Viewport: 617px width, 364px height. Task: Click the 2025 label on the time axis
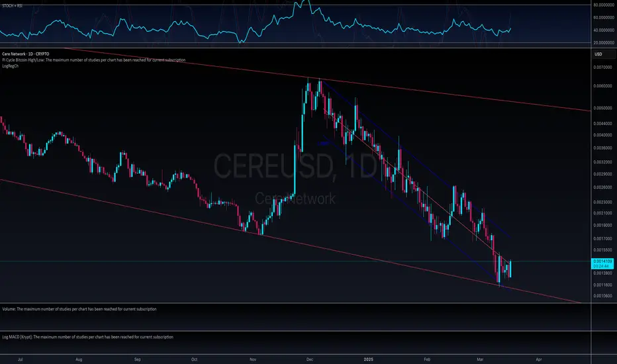pyautogui.click(x=368, y=359)
